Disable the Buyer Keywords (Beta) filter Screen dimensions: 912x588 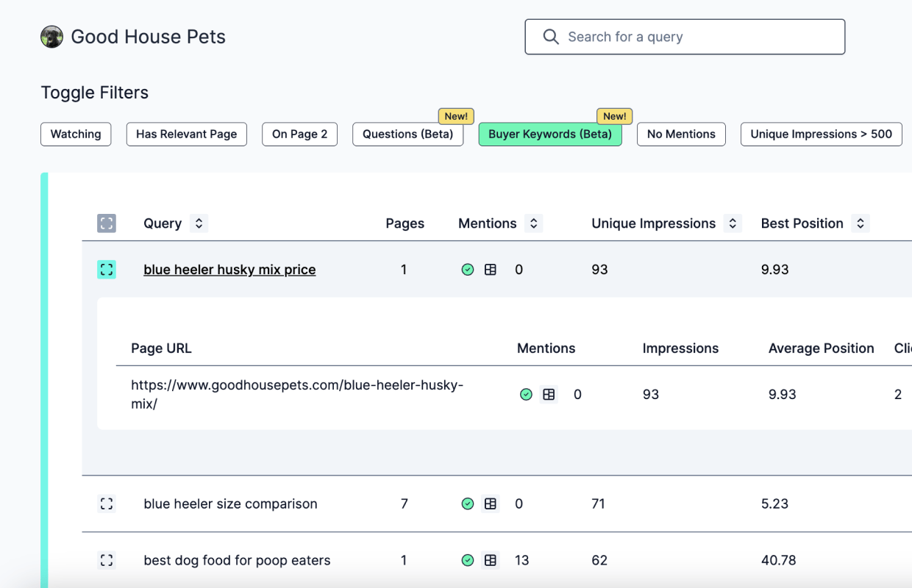[x=550, y=134]
